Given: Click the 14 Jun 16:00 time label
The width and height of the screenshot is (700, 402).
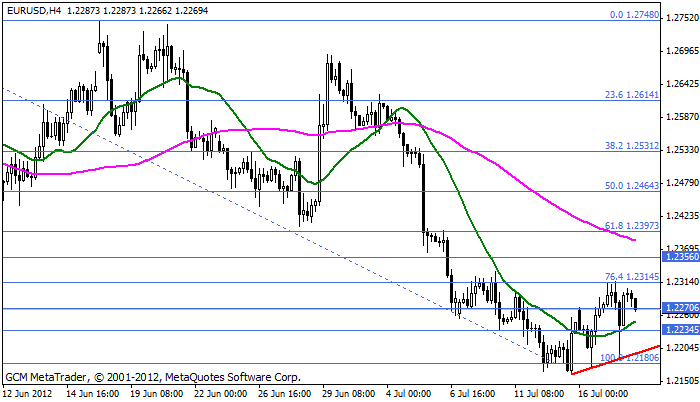Looking at the screenshot, I should point(93,394).
